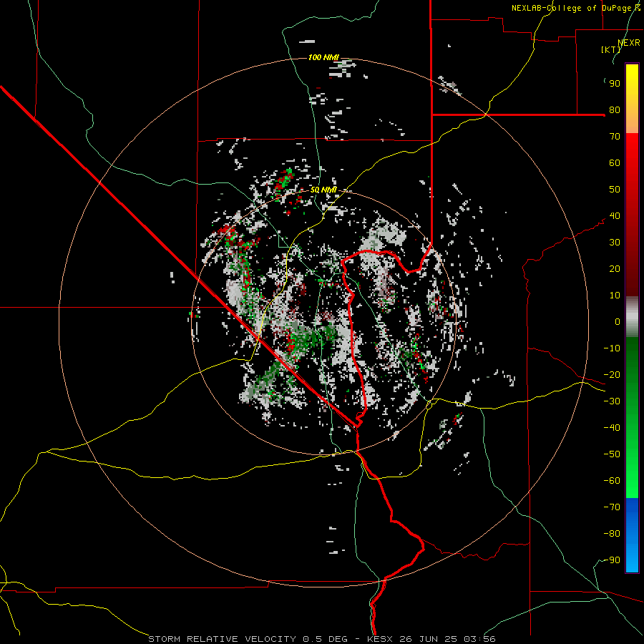
Task: Click the 03:56 timestamp in the caption
Action: [x=479, y=639]
